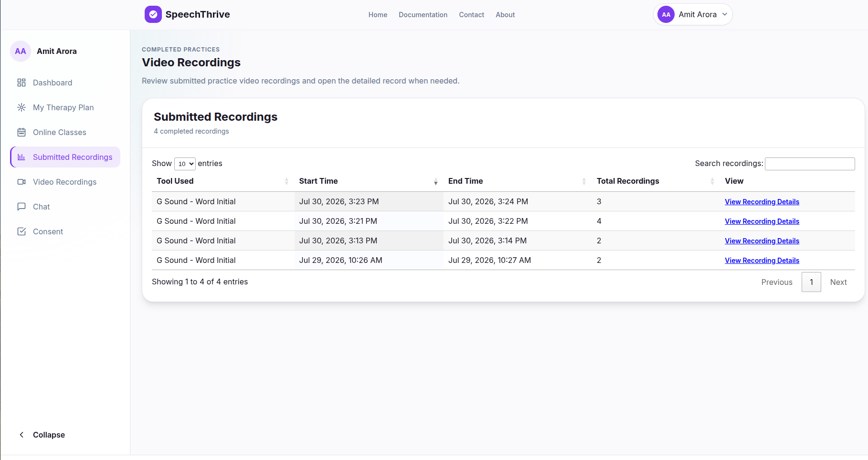The image size is (868, 460).
Task: Click the SpeechThrive brand name
Action: (x=198, y=14)
